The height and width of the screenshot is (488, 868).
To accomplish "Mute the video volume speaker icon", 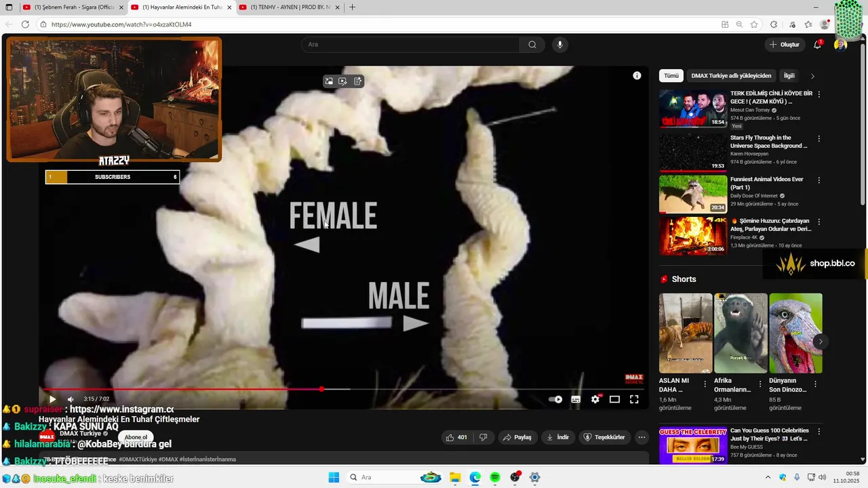I will point(71,399).
